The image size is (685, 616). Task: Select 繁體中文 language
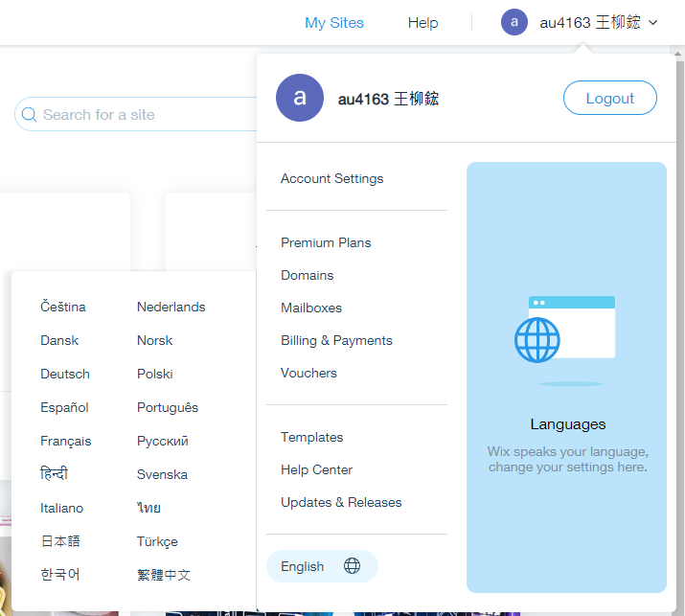164,575
